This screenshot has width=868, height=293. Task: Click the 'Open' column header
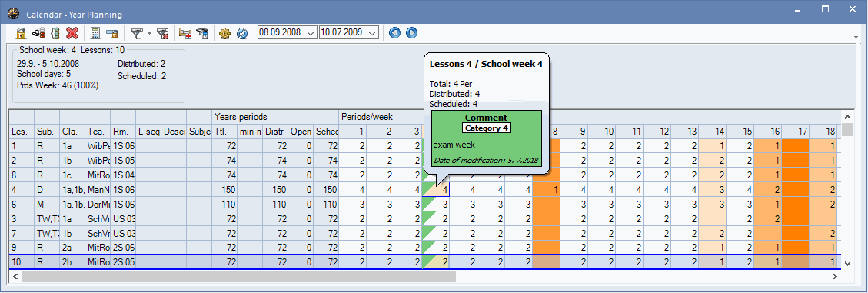(301, 132)
